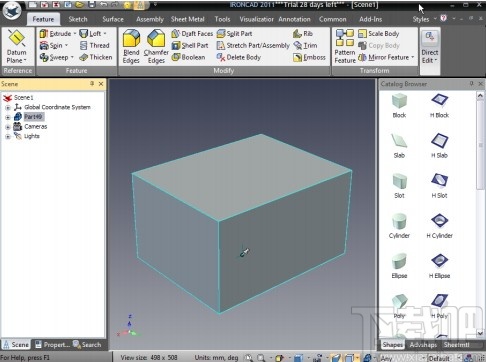Select the H Ellipse shape

[x=439, y=266]
